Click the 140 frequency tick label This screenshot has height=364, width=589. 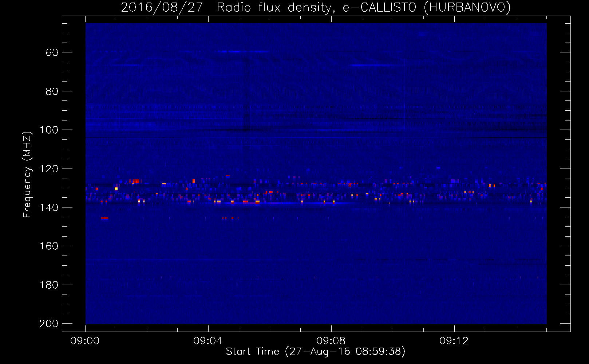(x=49, y=207)
